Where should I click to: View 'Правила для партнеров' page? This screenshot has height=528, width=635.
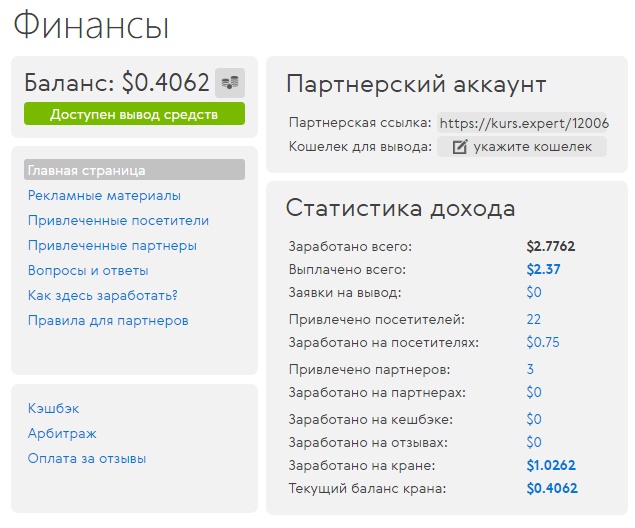coord(108,321)
